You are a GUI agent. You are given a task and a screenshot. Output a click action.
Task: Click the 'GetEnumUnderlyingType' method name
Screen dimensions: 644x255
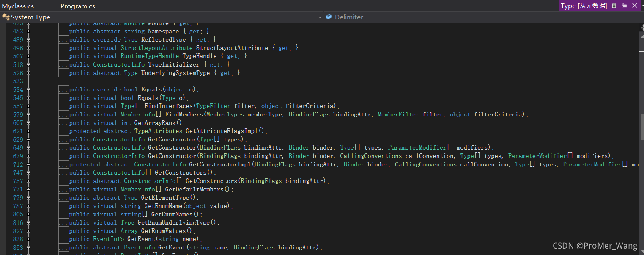coord(174,222)
